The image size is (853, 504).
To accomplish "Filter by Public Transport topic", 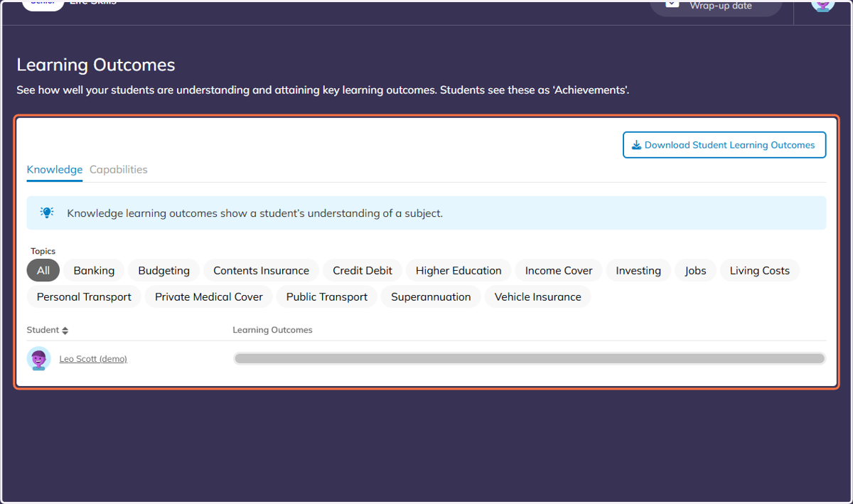I will coord(327,297).
